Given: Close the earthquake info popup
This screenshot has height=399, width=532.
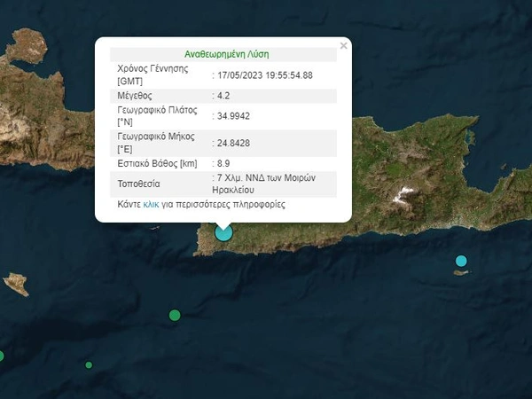Looking at the screenshot, I should click(344, 45).
